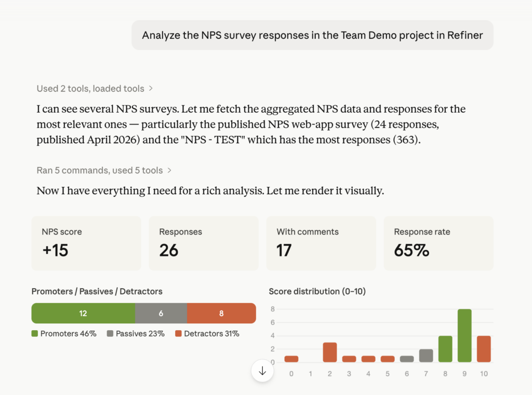Click the gray bar for score 7
The height and width of the screenshot is (395, 532).
(426, 356)
